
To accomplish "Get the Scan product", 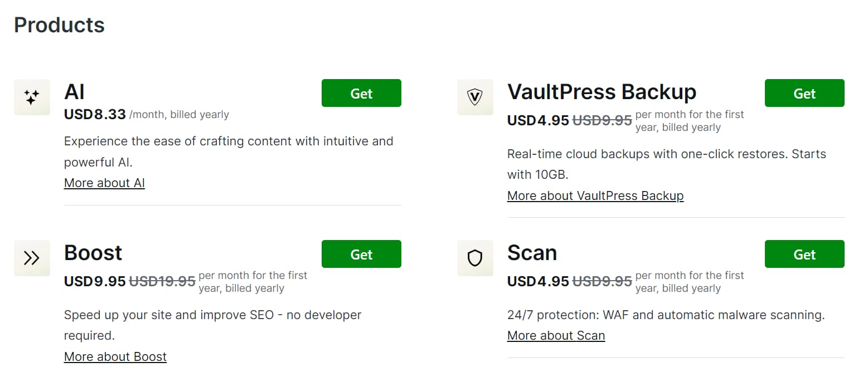I will [804, 255].
